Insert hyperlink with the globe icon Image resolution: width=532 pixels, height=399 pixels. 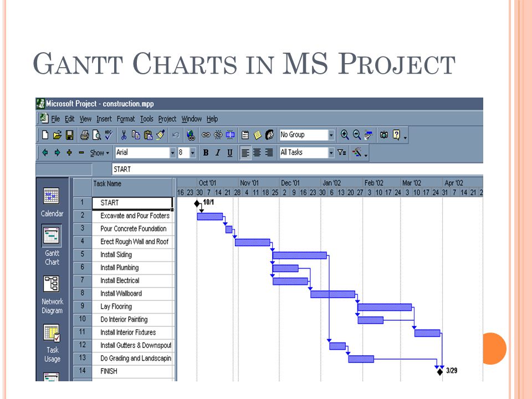pos(191,135)
